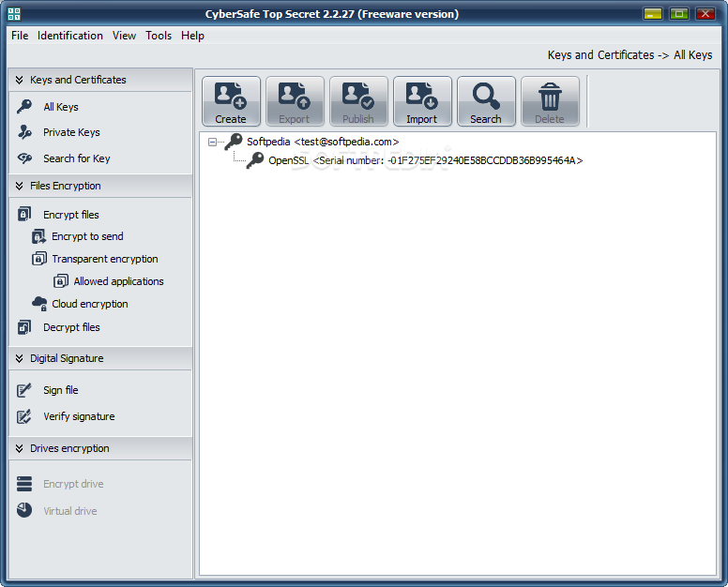This screenshot has height=587, width=728.
Task: Click the Encrypt to send icon
Action: click(39, 236)
